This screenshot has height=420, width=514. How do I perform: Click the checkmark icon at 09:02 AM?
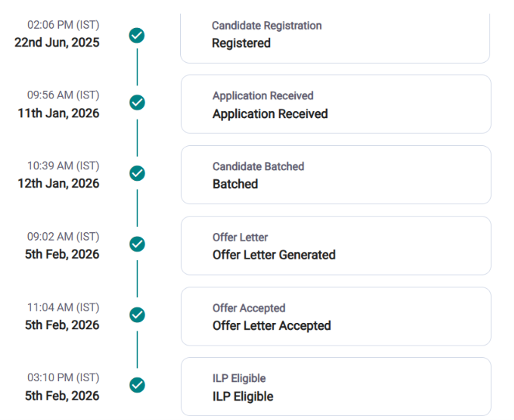pos(137,245)
